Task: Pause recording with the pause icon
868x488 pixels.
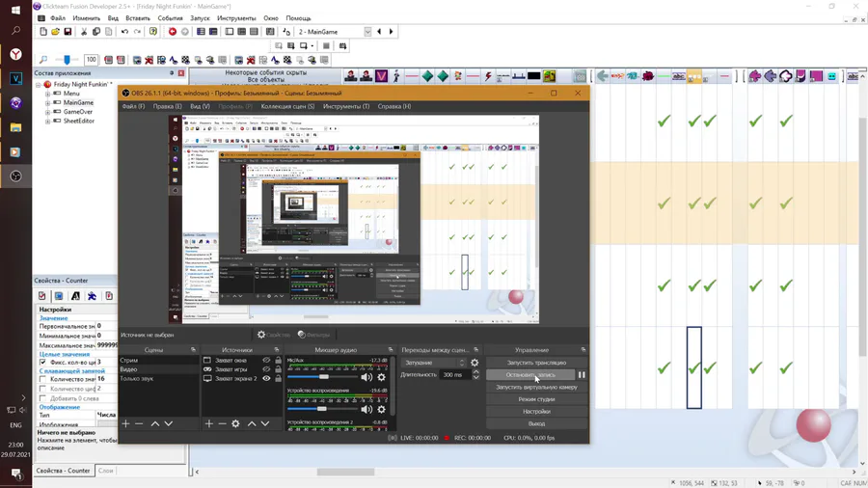Action: coord(582,375)
